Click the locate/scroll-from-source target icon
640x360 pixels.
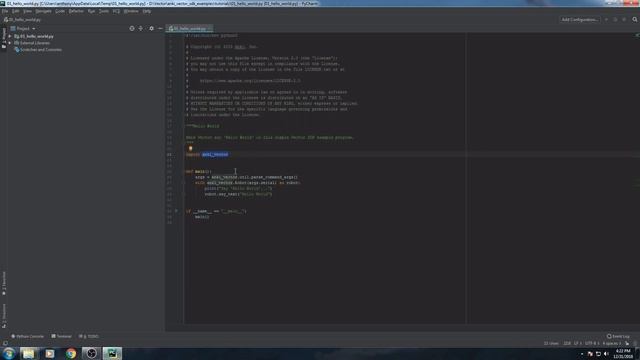coord(132,29)
